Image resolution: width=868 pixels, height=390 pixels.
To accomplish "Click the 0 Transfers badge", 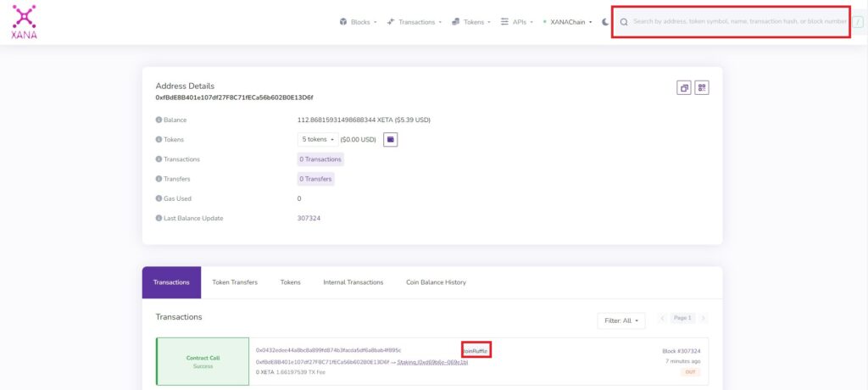I will pyautogui.click(x=315, y=179).
